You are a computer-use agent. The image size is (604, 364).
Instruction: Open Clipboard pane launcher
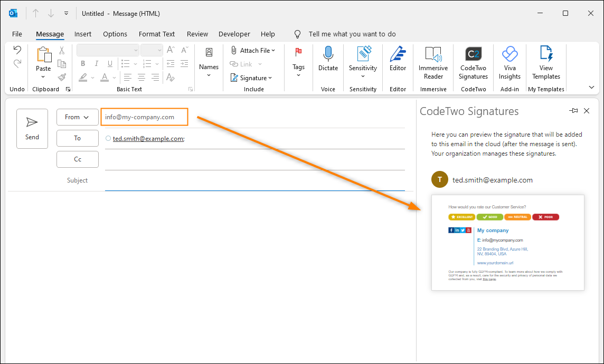click(x=68, y=89)
